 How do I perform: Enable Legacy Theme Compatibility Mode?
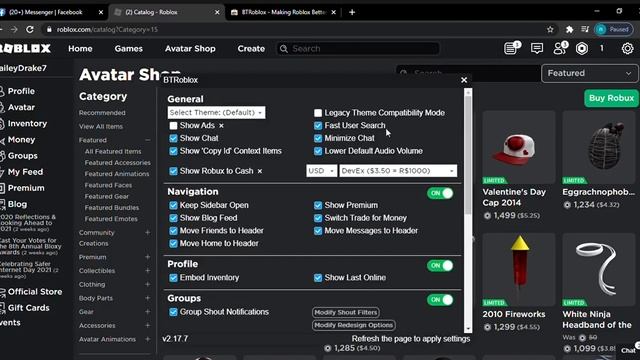(x=318, y=113)
